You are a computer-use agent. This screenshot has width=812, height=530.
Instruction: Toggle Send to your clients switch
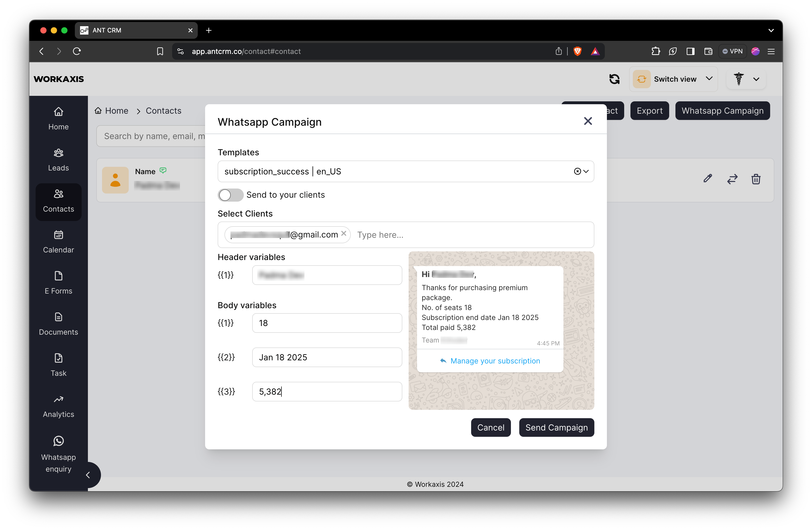230,195
